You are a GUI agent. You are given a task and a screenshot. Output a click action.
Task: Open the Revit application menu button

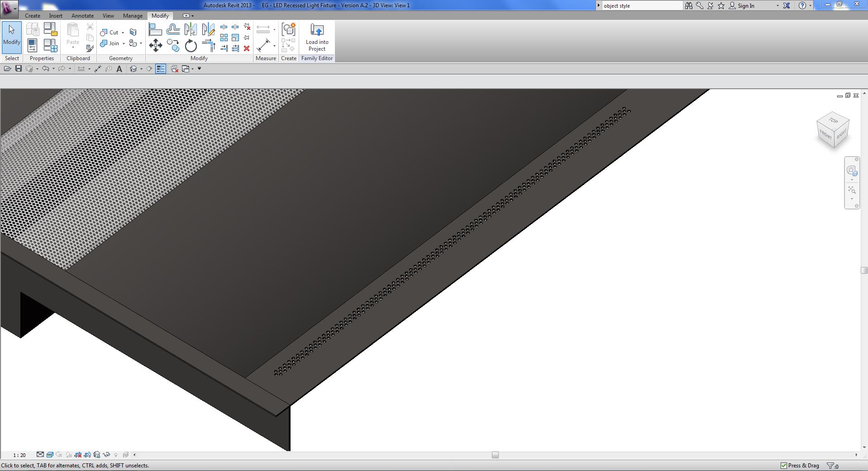point(9,9)
